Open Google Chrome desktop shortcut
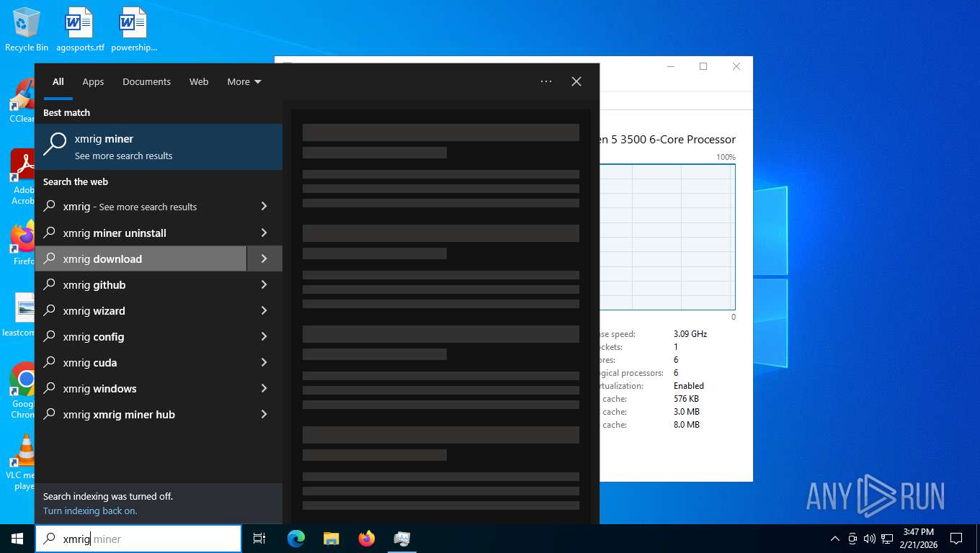Image resolution: width=980 pixels, height=553 pixels. tap(22, 390)
